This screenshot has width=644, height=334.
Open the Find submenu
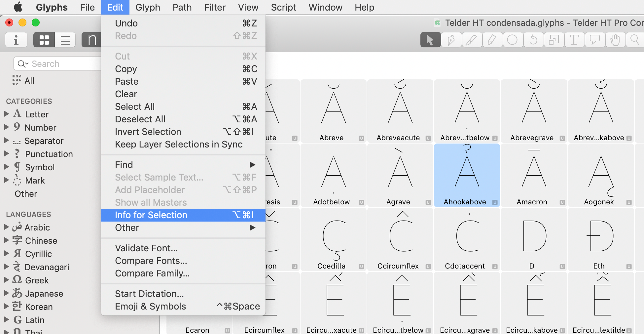coord(183,165)
